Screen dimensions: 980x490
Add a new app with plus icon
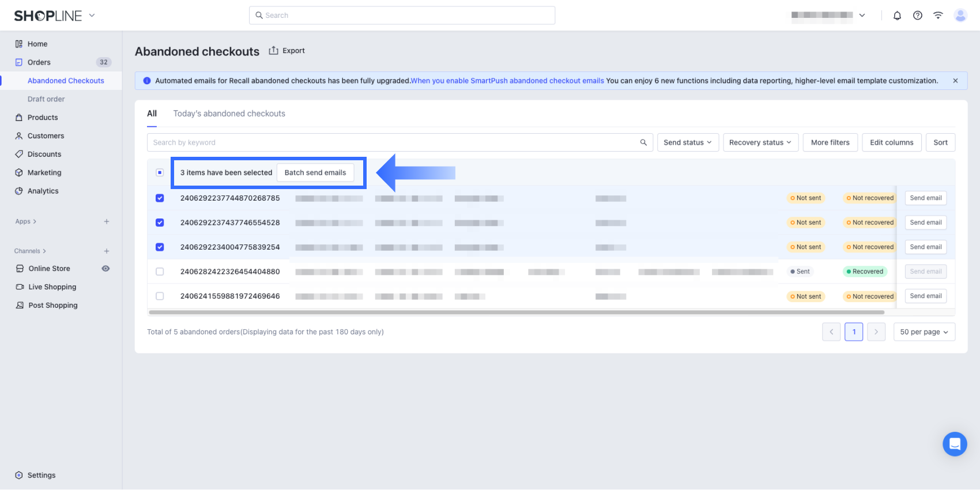107,221
